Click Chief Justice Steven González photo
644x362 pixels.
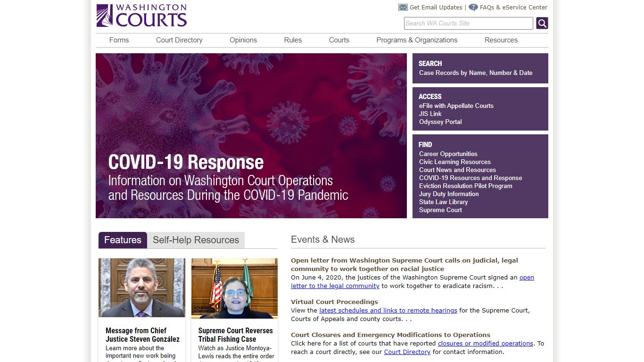(142, 288)
